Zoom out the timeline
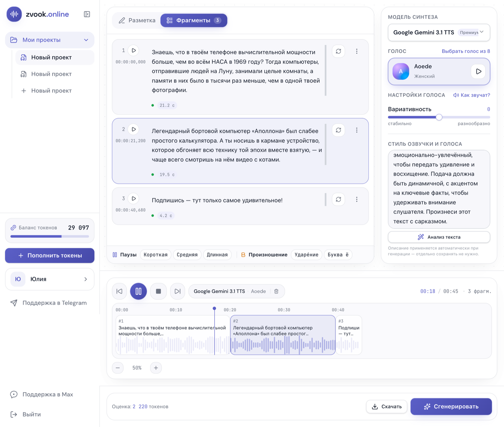Screen dimensions: 504x427 point(118,368)
